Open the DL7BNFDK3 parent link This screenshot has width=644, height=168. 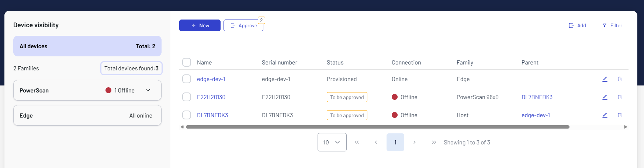[x=537, y=97]
